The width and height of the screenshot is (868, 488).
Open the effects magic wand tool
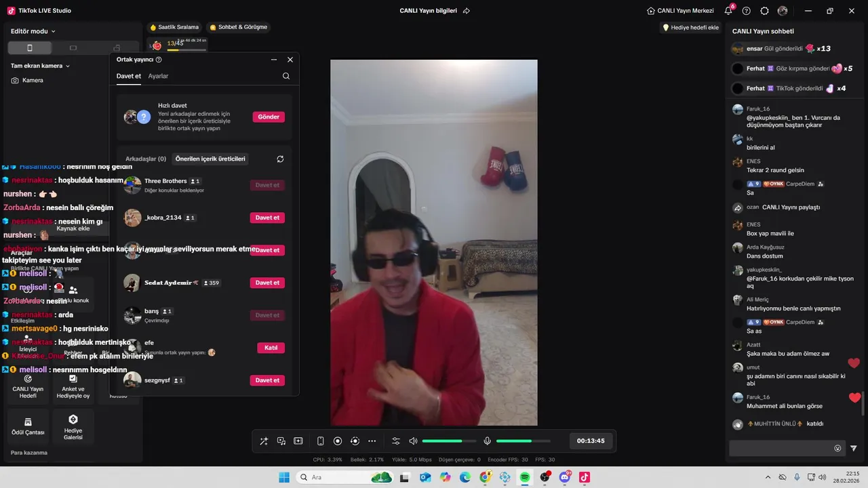(264, 441)
